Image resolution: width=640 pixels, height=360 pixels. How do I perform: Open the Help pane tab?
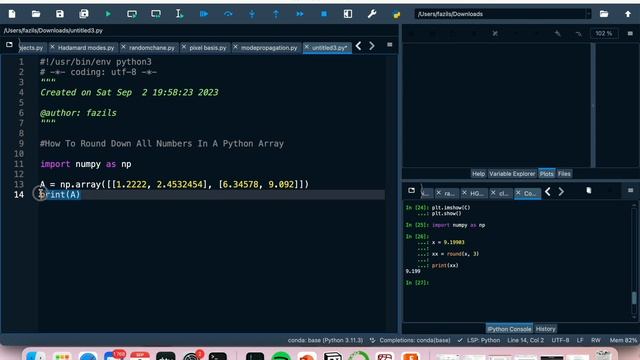[478, 174]
